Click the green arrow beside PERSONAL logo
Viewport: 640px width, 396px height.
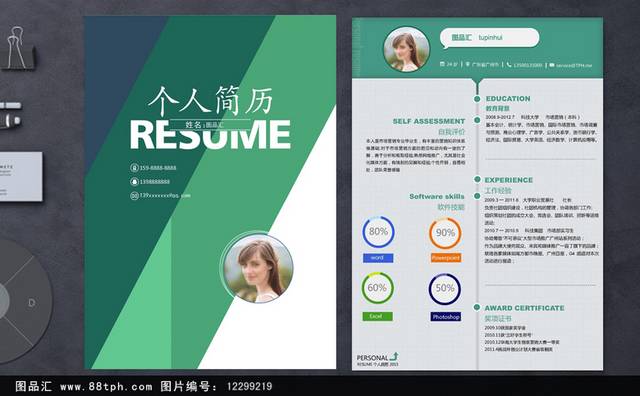[x=394, y=356]
